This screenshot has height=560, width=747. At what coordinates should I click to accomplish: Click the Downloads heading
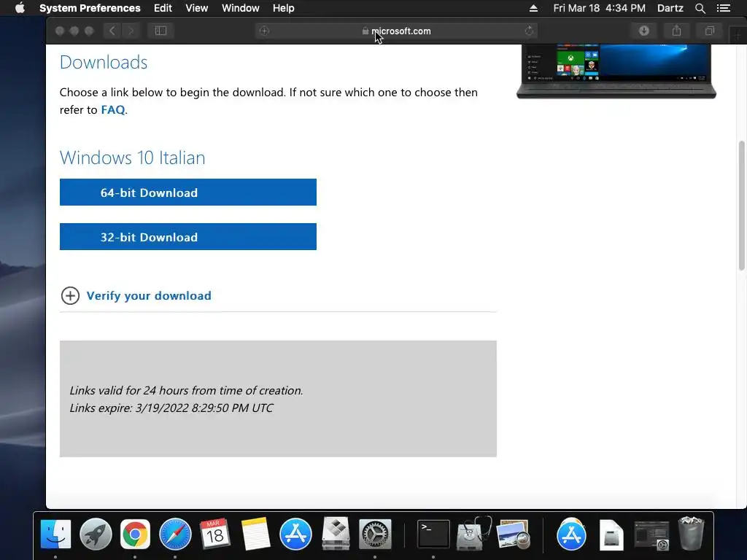(104, 63)
